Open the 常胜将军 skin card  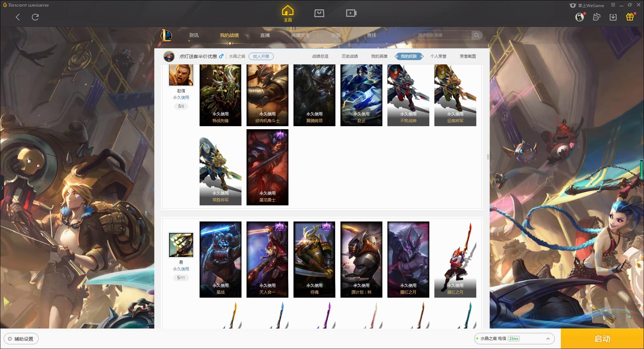(x=220, y=167)
